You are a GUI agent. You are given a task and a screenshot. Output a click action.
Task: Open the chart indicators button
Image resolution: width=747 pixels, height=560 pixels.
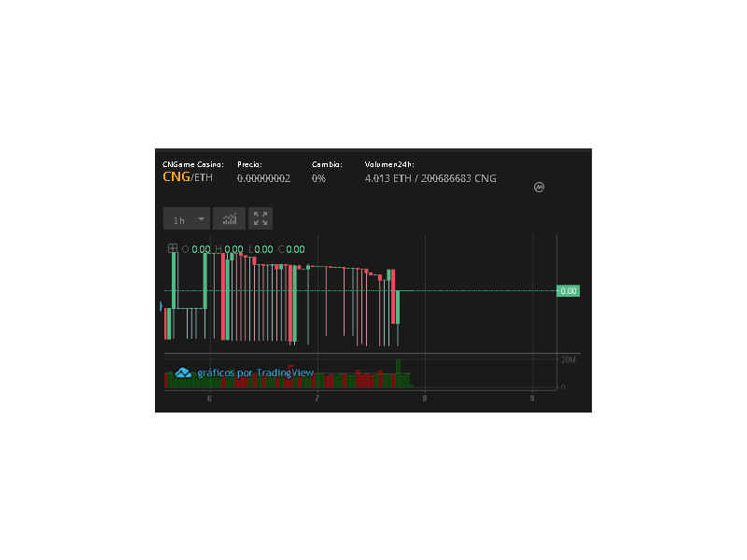point(229,218)
